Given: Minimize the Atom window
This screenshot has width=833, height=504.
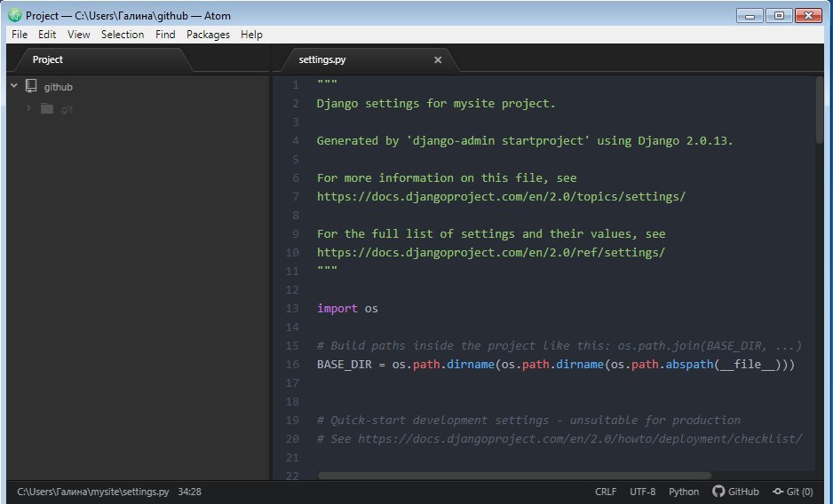Looking at the screenshot, I should click(750, 16).
